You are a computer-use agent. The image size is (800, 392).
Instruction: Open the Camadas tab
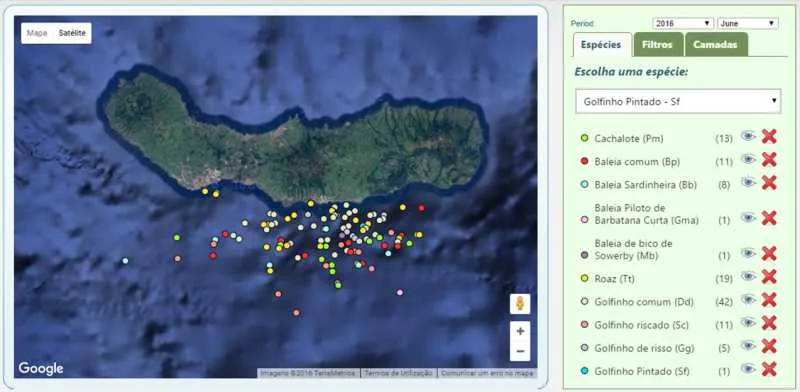(x=715, y=45)
